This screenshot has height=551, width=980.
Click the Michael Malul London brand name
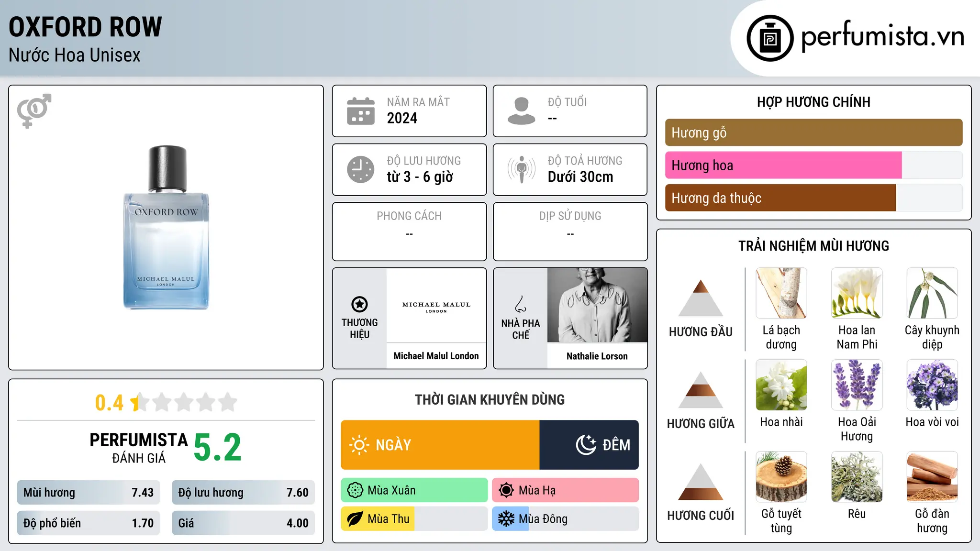(x=436, y=356)
